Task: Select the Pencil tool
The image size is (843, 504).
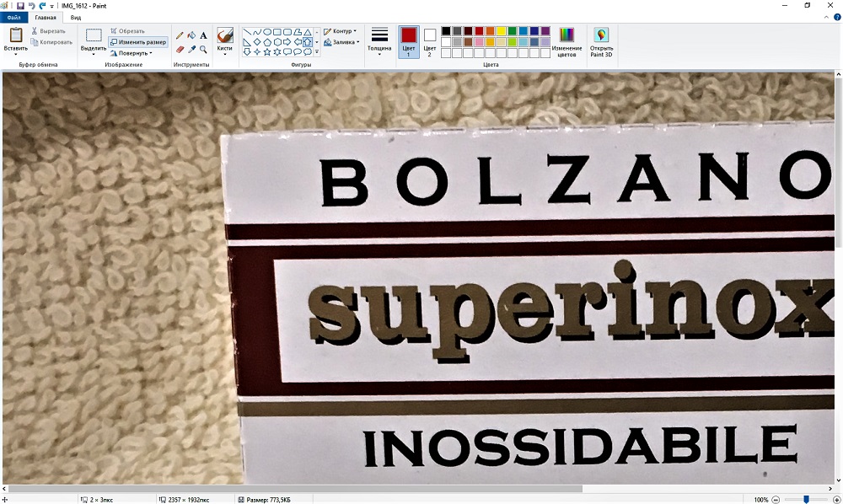Action: 180,35
